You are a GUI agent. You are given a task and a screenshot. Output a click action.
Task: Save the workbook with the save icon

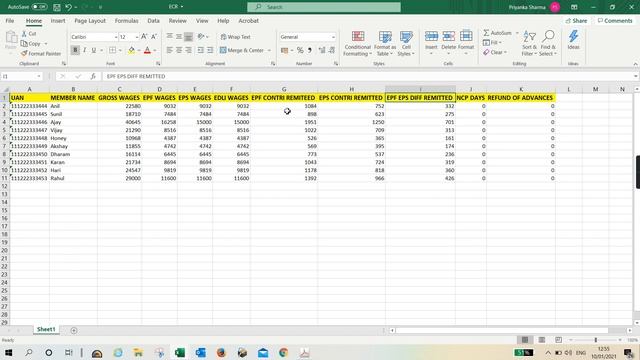[57, 7]
